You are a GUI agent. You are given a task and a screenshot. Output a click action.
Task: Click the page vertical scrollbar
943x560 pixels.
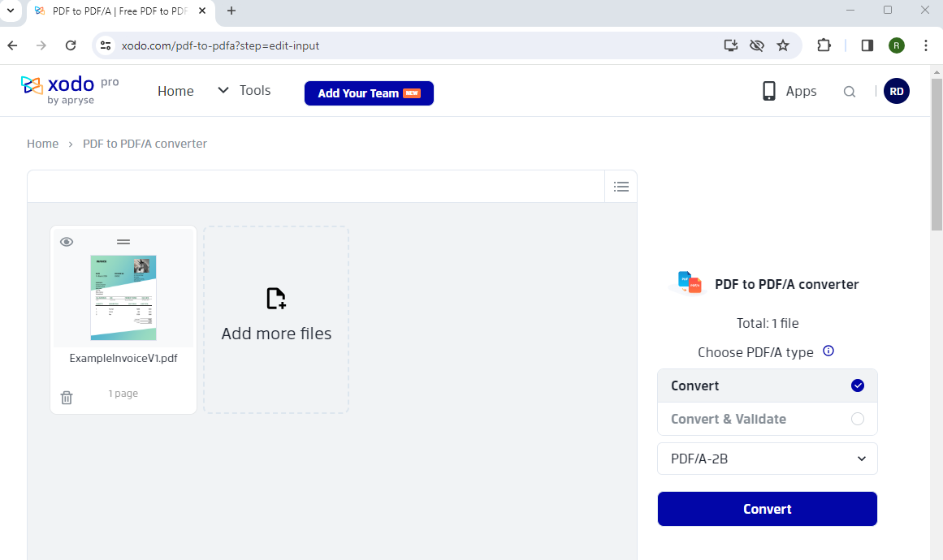click(937, 153)
